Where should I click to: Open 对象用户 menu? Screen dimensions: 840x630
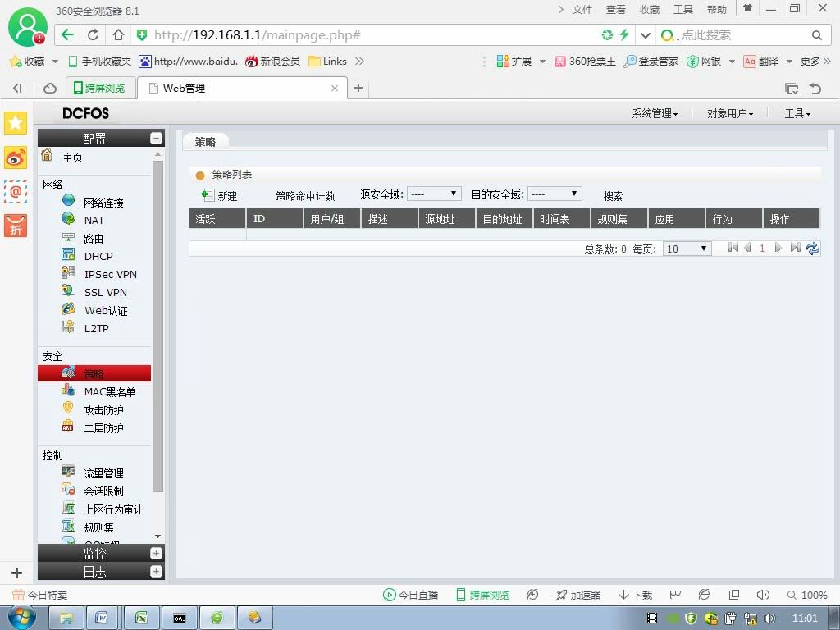pos(730,113)
